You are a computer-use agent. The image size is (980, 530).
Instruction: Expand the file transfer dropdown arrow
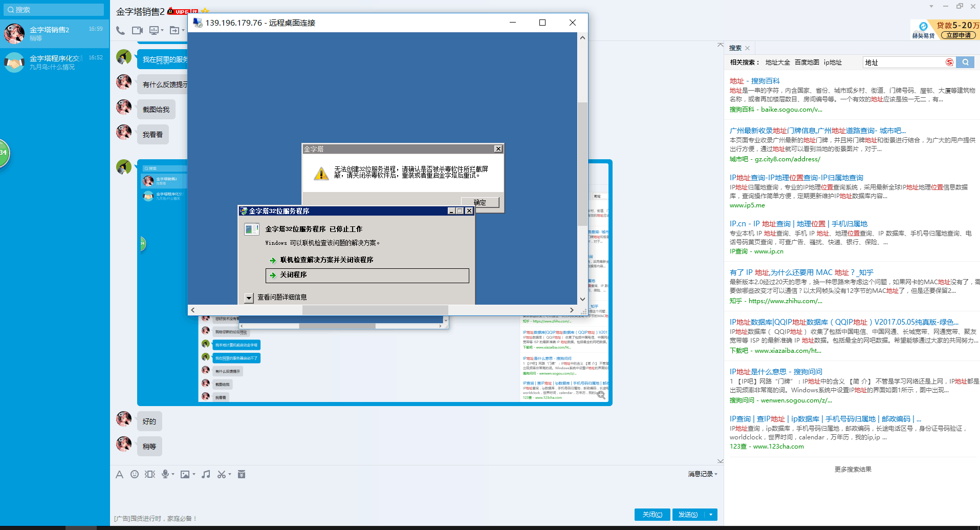tap(183, 30)
